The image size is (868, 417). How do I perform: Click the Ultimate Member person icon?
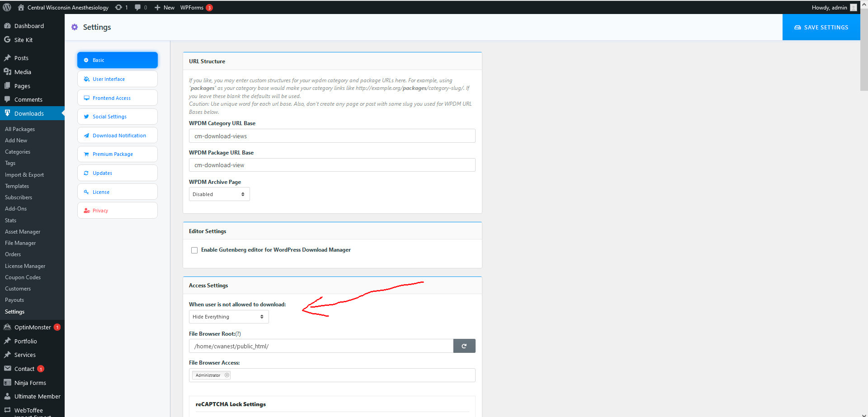point(7,396)
